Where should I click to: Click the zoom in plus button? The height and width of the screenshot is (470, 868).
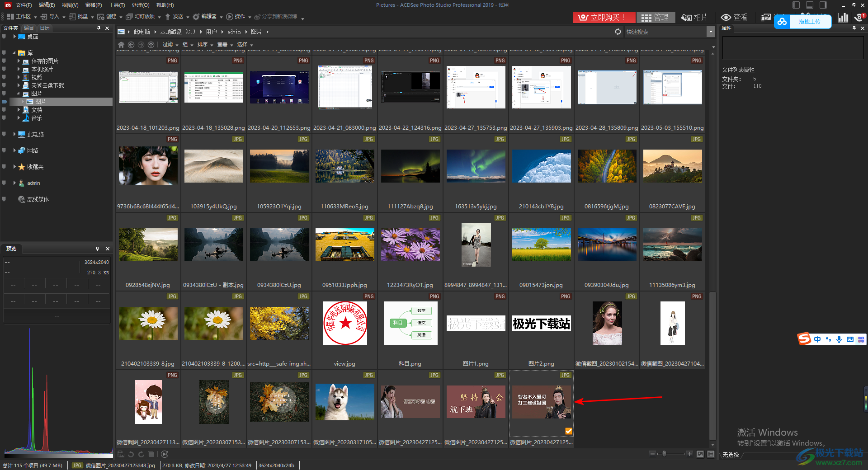(689, 454)
